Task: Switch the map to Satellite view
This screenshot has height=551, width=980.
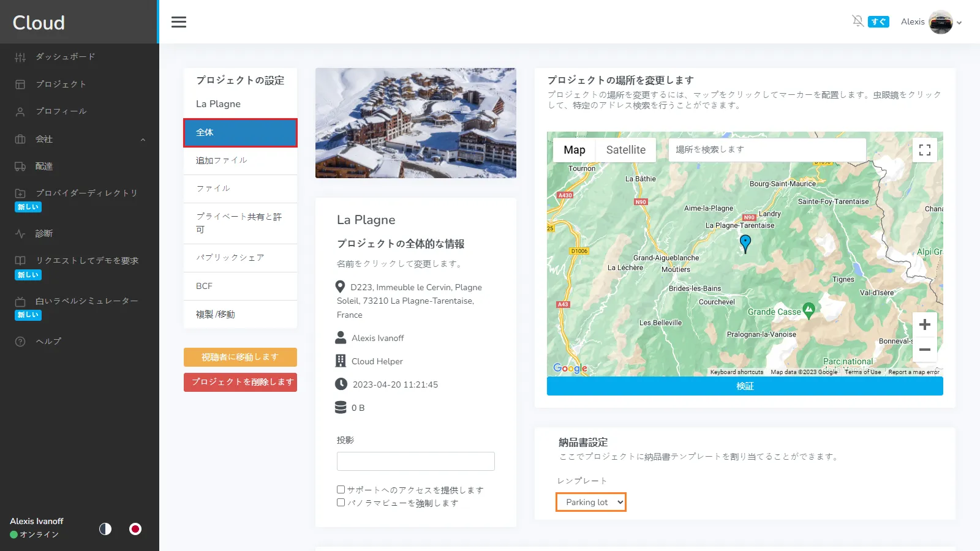Action: tap(625, 150)
